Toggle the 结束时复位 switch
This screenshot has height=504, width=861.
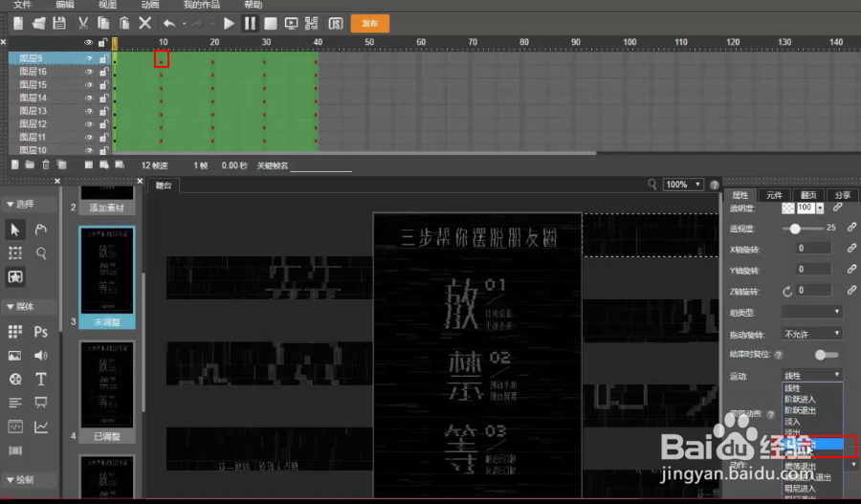click(x=826, y=355)
